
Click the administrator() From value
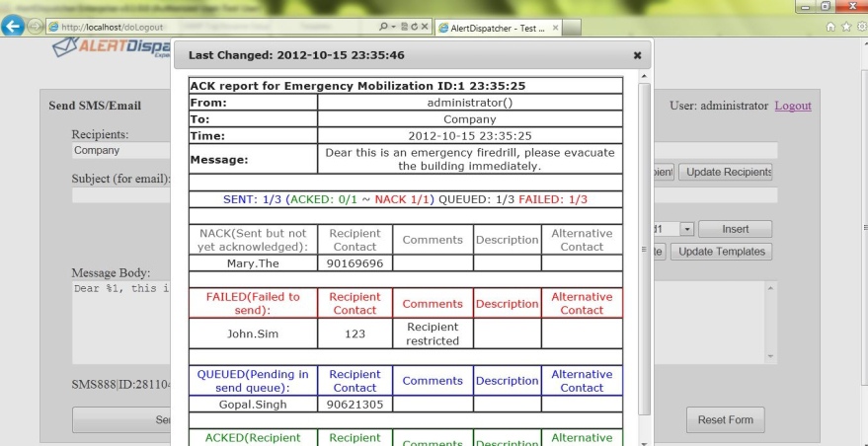click(x=469, y=103)
